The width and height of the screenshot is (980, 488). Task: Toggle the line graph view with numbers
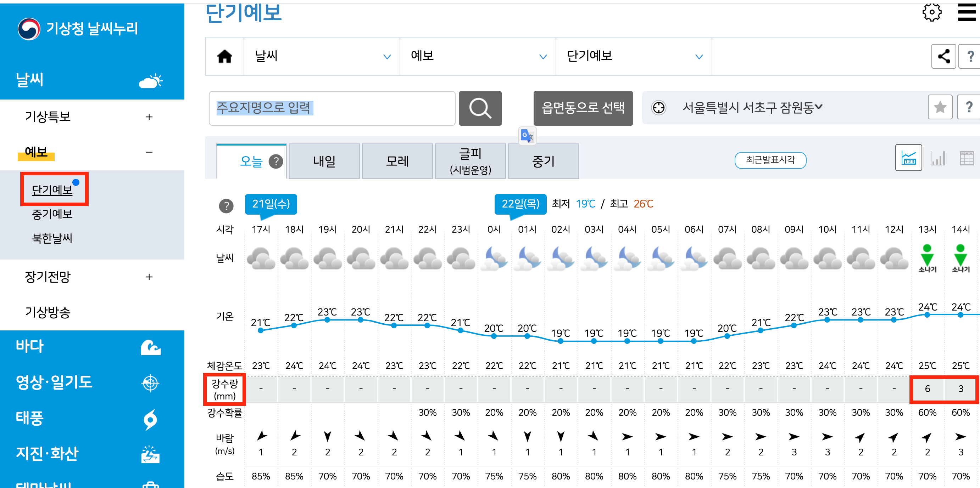tap(908, 158)
